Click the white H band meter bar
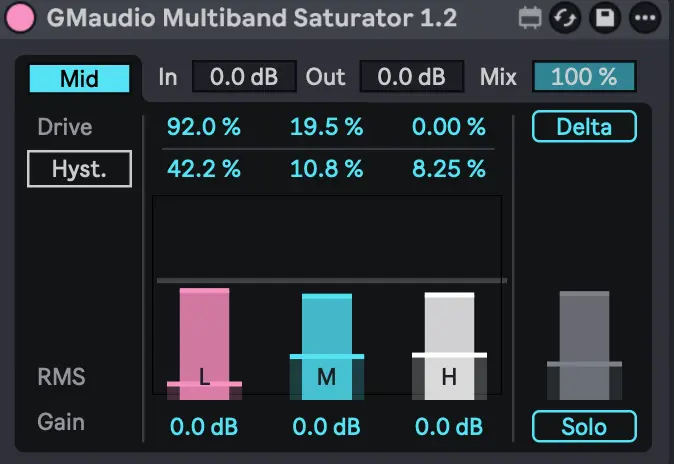674x464 pixels. pyautogui.click(x=449, y=346)
